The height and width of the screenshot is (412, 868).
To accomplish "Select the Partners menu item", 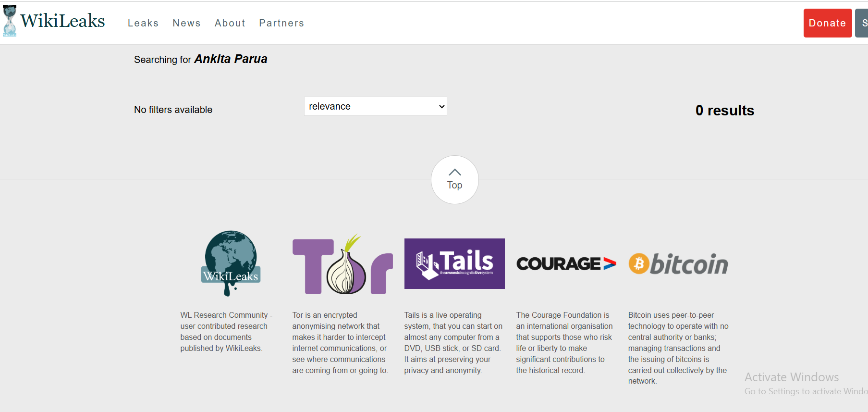I will (x=281, y=23).
